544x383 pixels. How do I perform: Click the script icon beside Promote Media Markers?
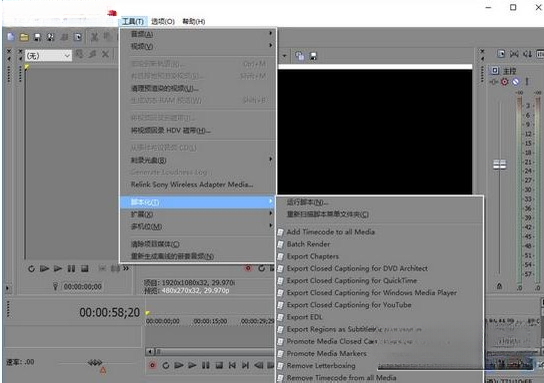coord(281,354)
